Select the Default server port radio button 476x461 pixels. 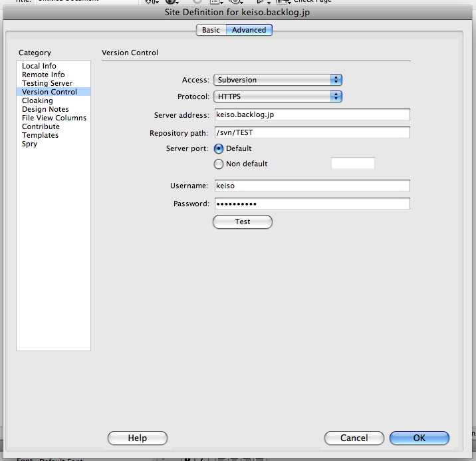point(219,148)
